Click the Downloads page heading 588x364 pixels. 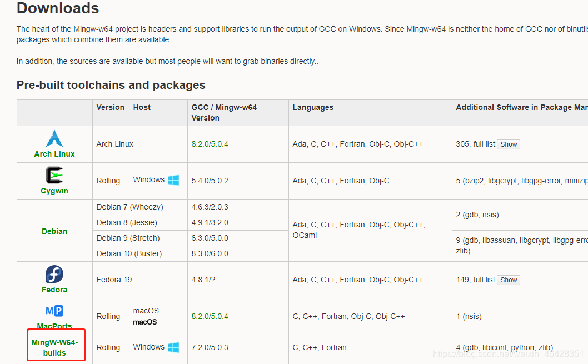[x=58, y=8]
